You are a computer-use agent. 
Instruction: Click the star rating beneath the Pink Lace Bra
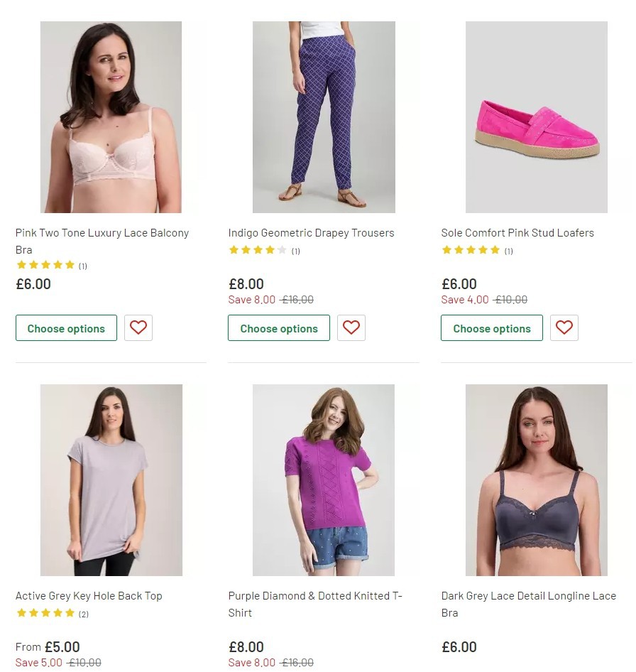tap(45, 265)
